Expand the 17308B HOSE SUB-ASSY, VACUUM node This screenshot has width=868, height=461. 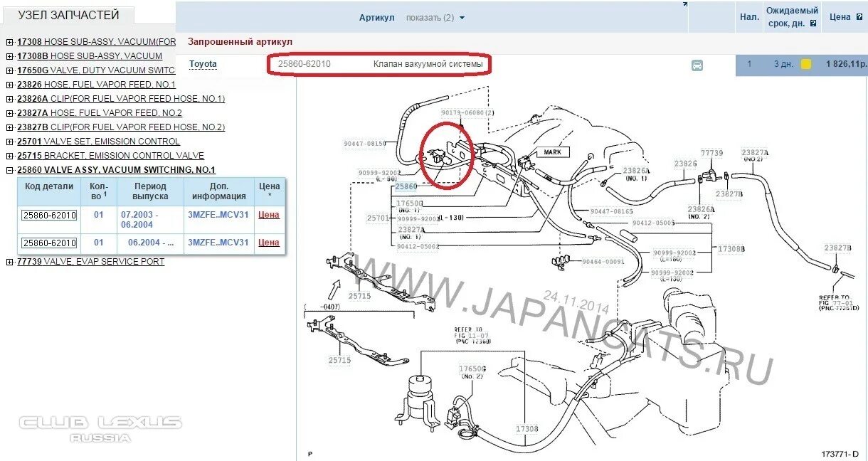[x=9, y=56]
